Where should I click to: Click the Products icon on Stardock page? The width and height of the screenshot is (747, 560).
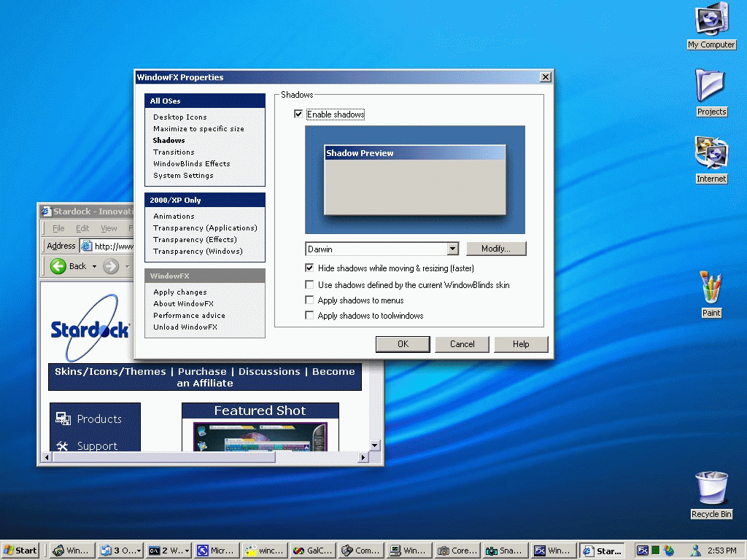coord(63,419)
